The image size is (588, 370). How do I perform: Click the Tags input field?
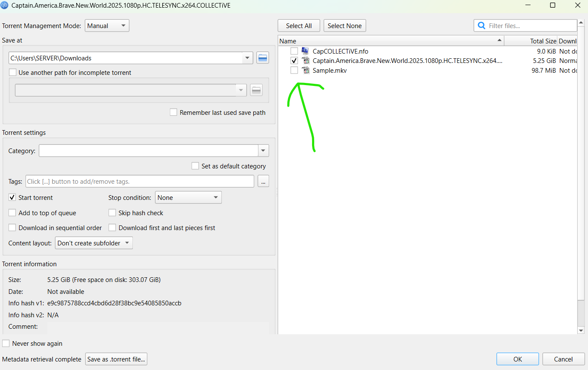140,181
